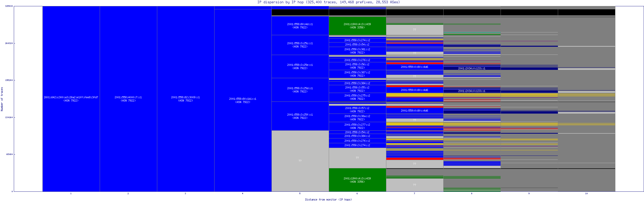This screenshot has height=201, width=644.
Task: Select the 65080 y-axis tick value
Action: click(10, 154)
